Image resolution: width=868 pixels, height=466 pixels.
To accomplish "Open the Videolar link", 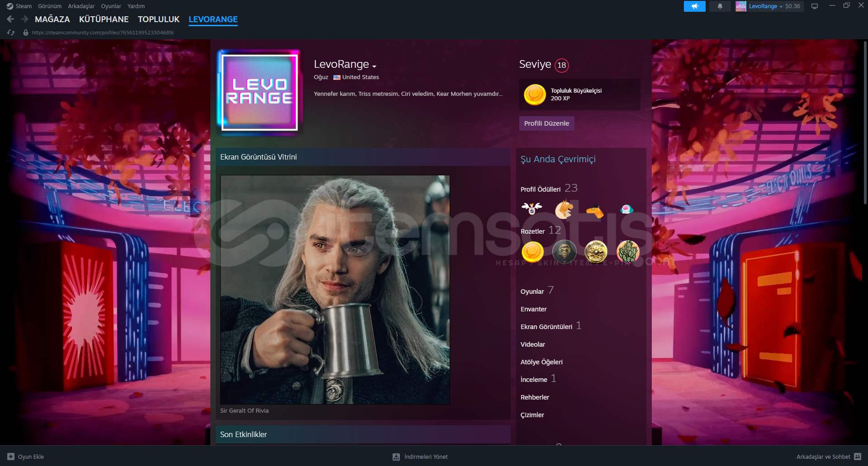I will pos(533,344).
